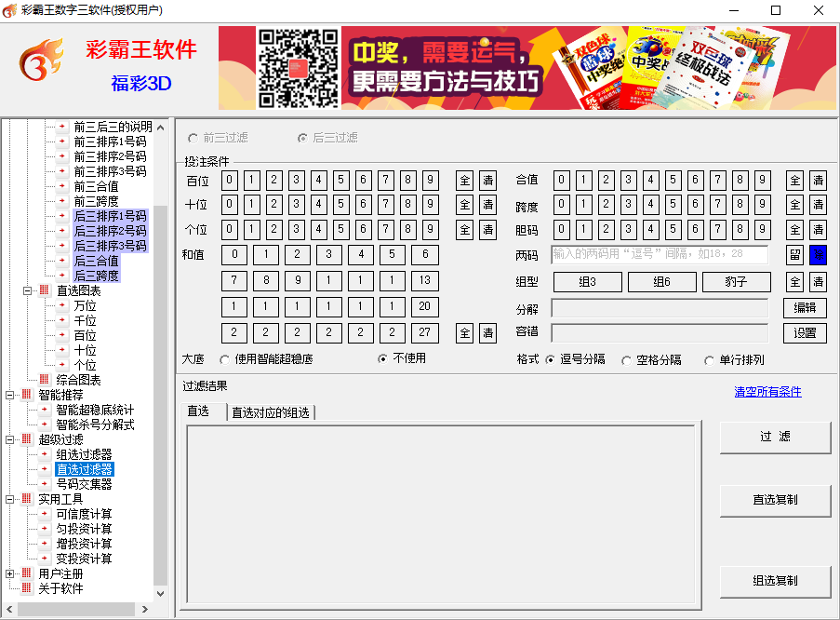
Task: Switch to the 直选 tab
Action: (x=204, y=411)
